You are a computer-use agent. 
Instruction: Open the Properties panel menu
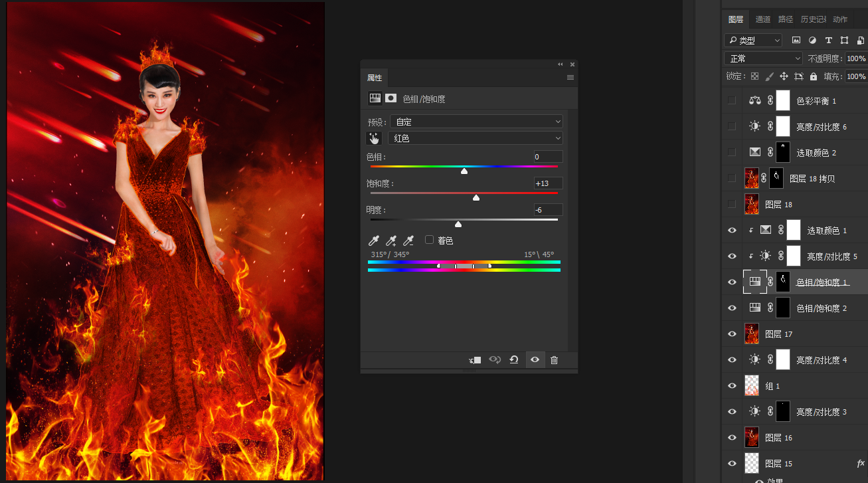click(570, 78)
